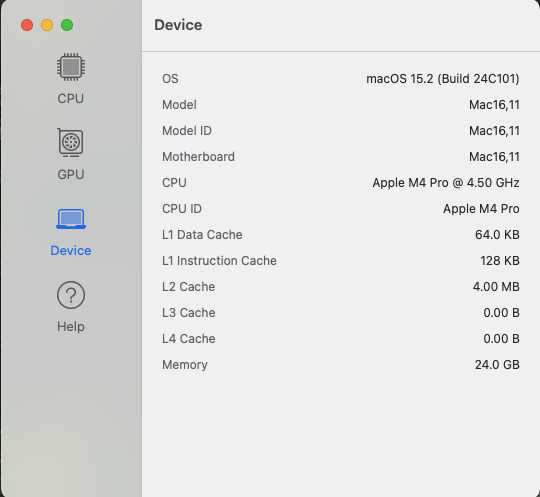Select the CPU ID value Apple M4 Pro
The image size is (540, 497).
pyautogui.click(x=481, y=209)
